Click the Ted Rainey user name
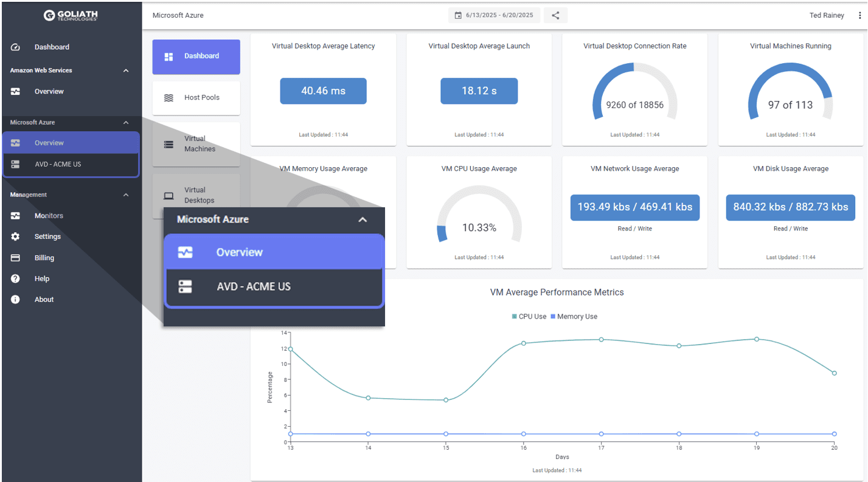Image resolution: width=868 pixels, height=482 pixels. (x=827, y=15)
